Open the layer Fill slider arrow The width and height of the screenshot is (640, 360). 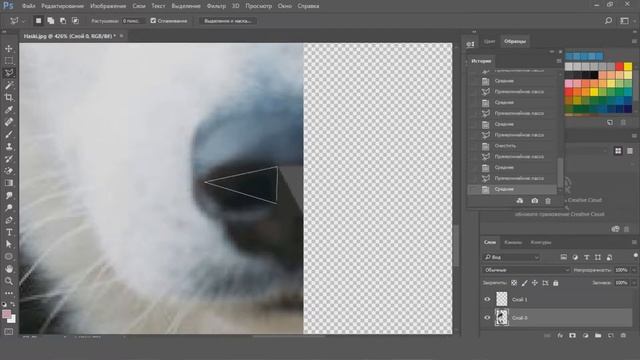click(633, 283)
